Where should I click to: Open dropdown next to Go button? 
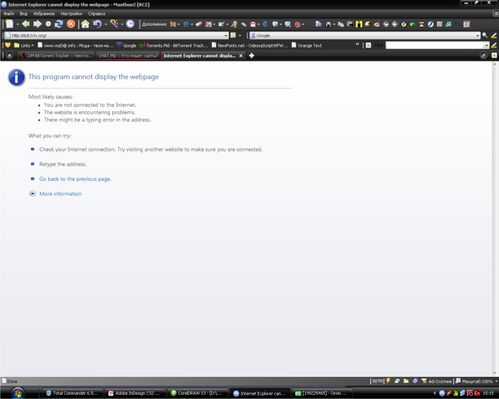[240, 35]
